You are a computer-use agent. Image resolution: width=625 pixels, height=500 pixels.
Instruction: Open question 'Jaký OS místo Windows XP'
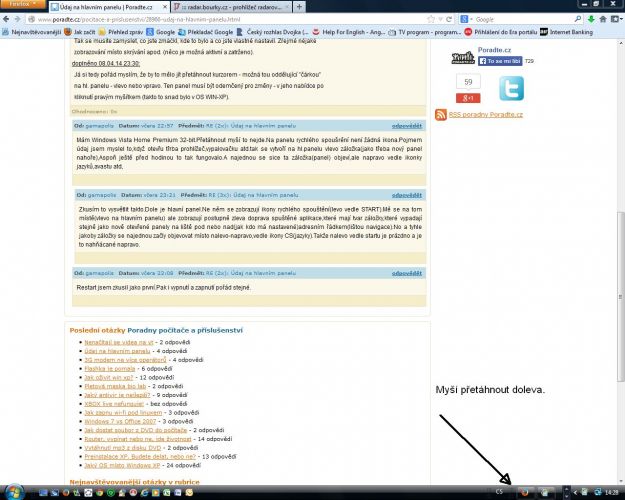click(x=122, y=465)
